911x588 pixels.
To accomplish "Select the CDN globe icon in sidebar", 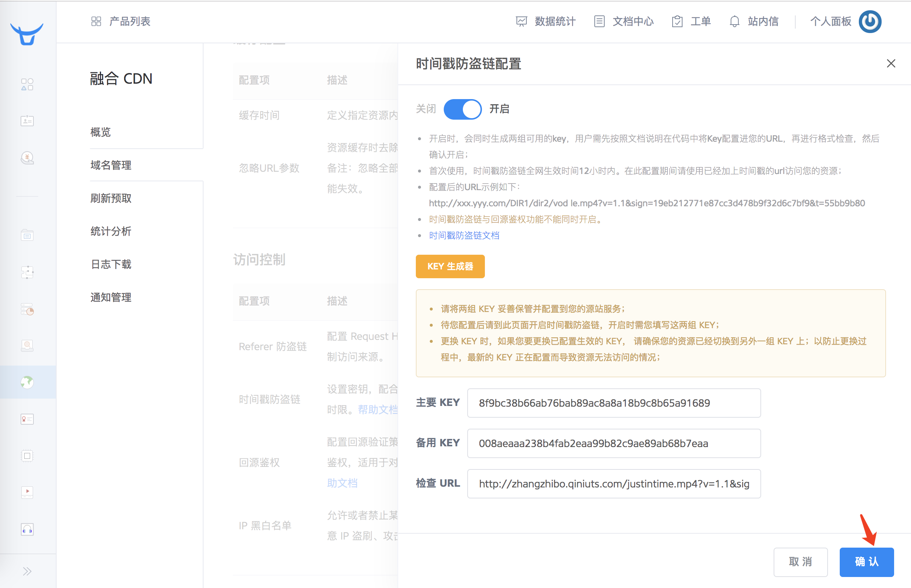I will 27,382.
